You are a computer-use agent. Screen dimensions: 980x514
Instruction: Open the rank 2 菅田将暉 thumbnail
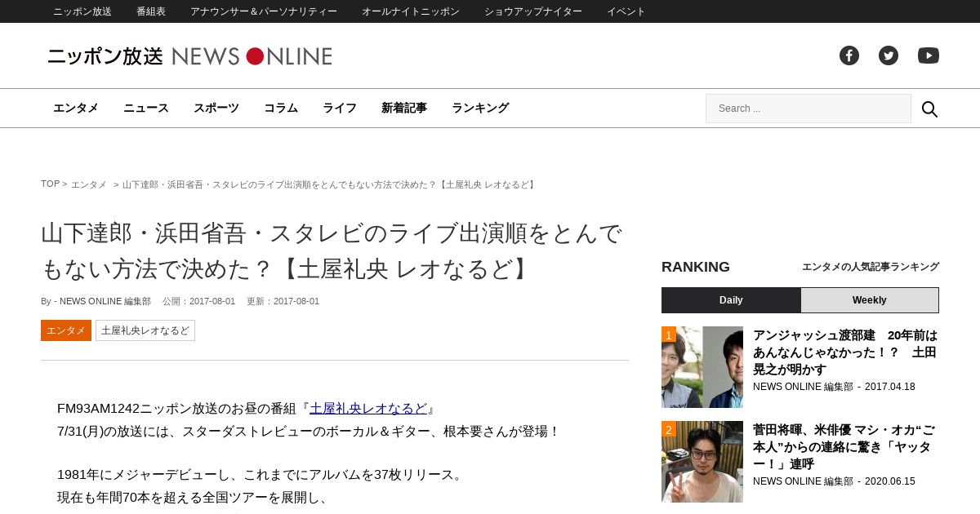702,462
